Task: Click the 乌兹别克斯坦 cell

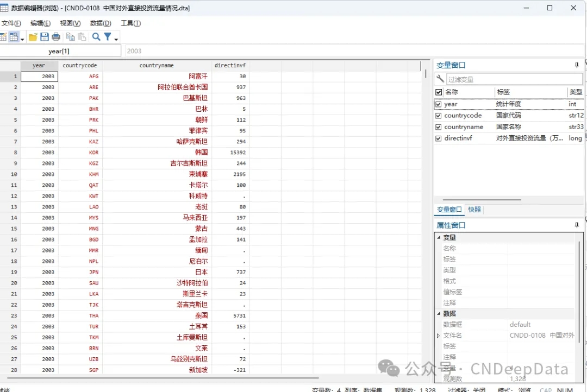Action: pos(157,359)
